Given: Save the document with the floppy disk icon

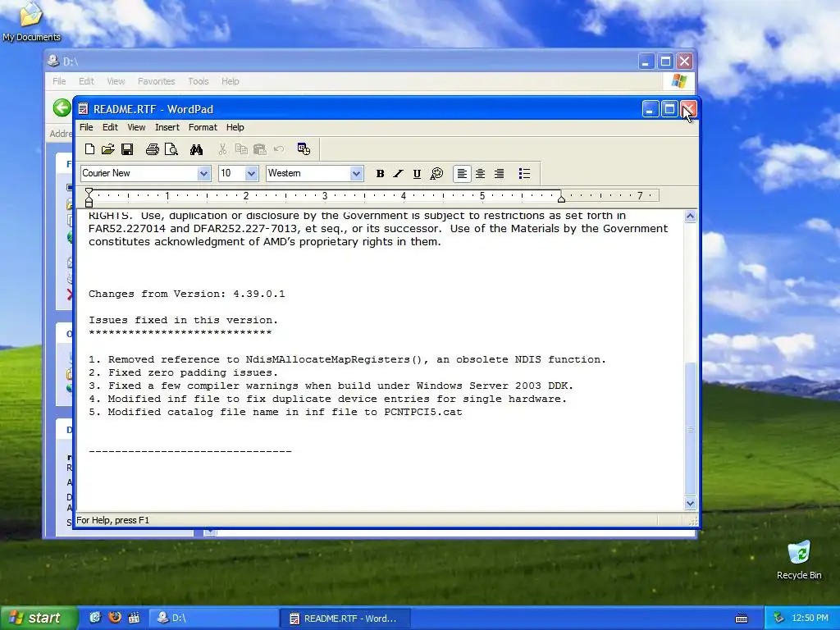Looking at the screenshot, I should pos(127,149).
